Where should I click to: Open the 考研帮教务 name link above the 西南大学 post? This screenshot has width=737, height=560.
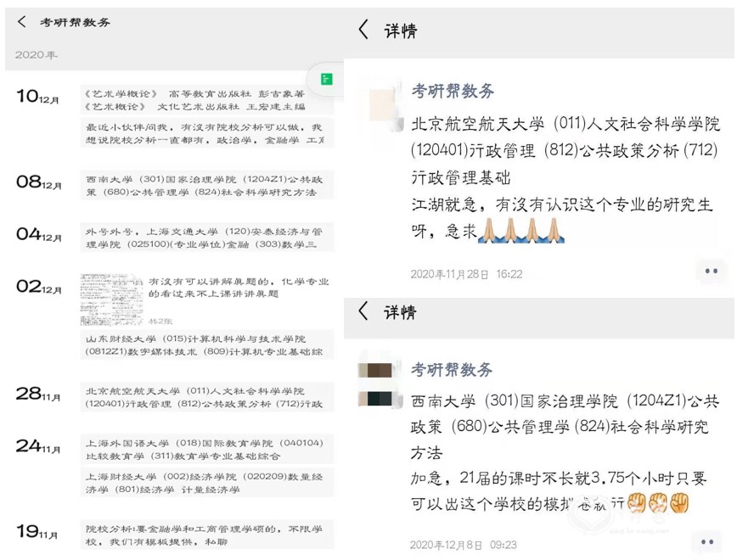pyautogui.click(x=451, y=369)
